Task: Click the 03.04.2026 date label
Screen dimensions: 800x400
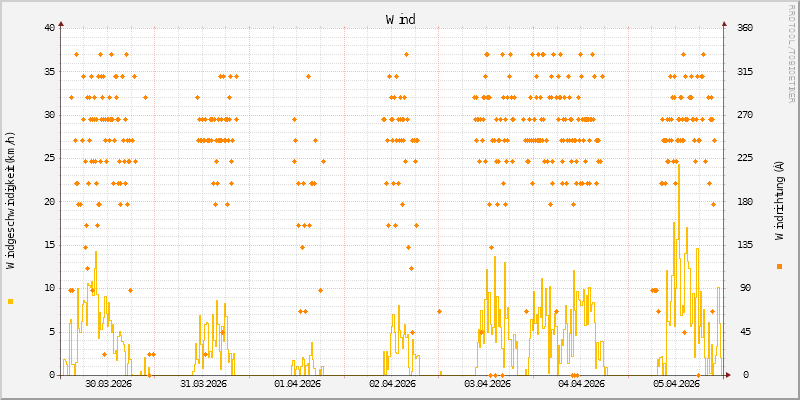Action: (x=487, y=383)
